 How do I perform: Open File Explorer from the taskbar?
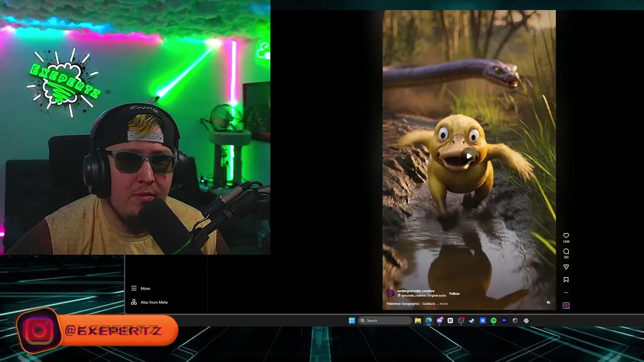pyautogui.click(x=418, y=320)
